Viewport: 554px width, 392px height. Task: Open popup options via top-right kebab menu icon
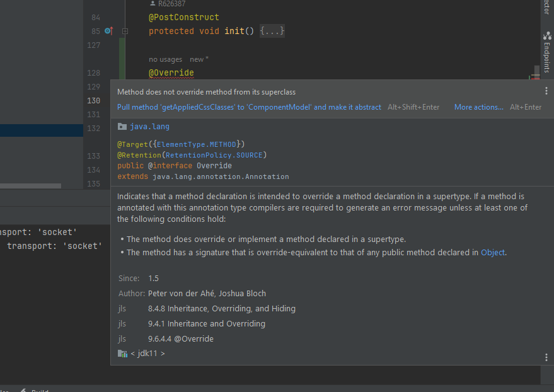546,90
